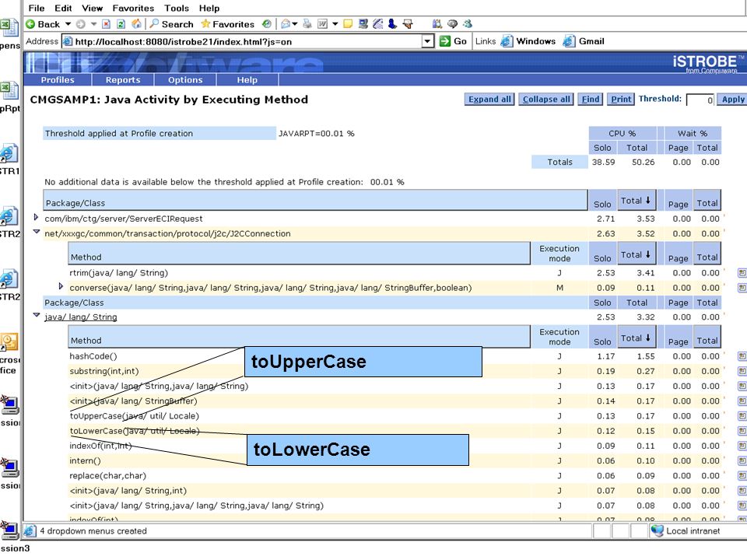Viewport: 747px width, 560px height.
Task: Click detail icon for indexOf(int,int) row
Action: (x=742, y=446)
